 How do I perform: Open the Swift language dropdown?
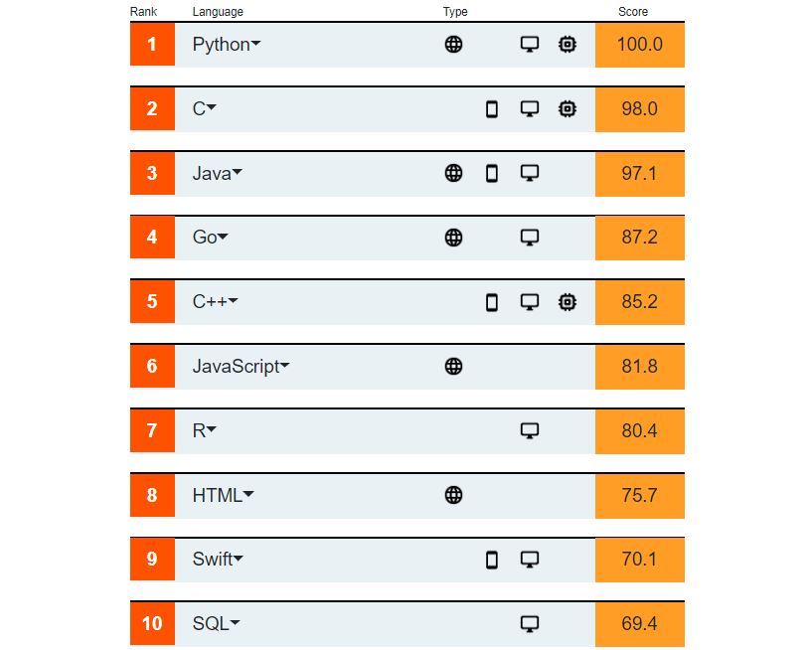click(x=239, y=559)
